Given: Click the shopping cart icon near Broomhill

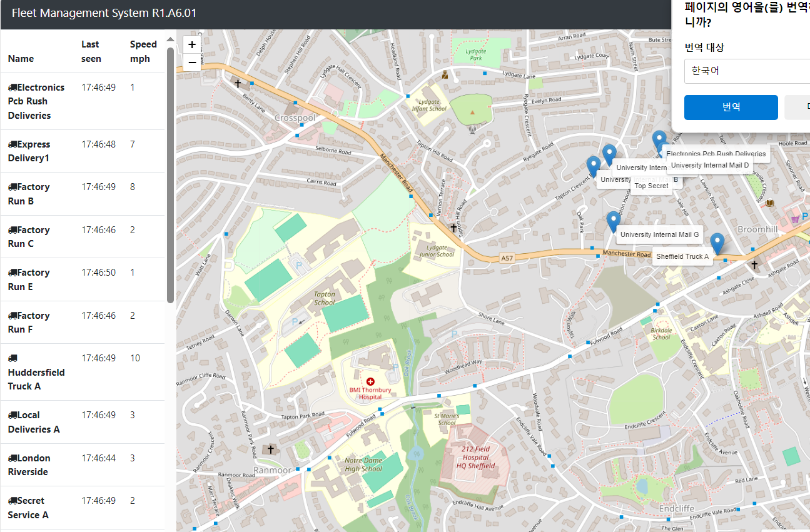Looking at the screenshot, I should coord(795,219).
